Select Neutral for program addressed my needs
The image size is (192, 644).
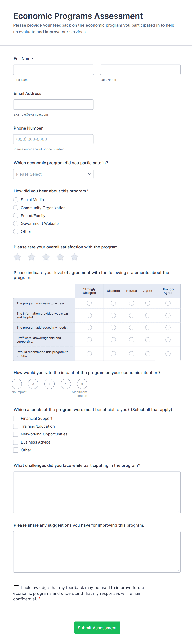pyautogui.click(x=132, y=327)
